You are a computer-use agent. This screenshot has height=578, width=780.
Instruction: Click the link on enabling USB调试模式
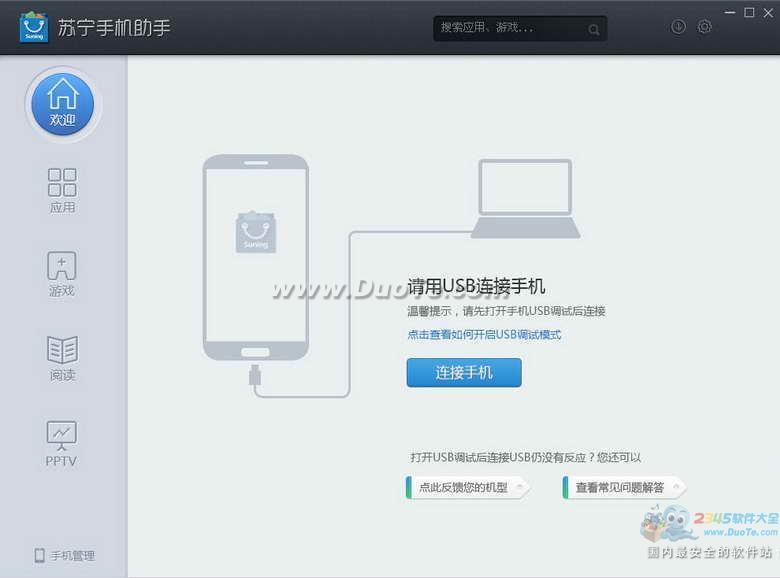click(x=484, y=335)
